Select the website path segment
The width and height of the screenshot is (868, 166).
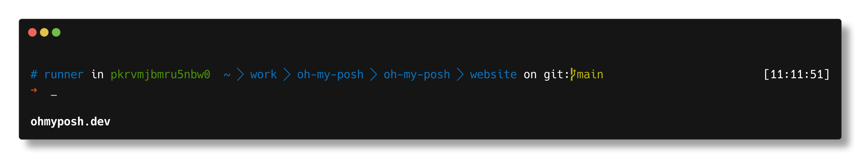(x=493, y=74)
